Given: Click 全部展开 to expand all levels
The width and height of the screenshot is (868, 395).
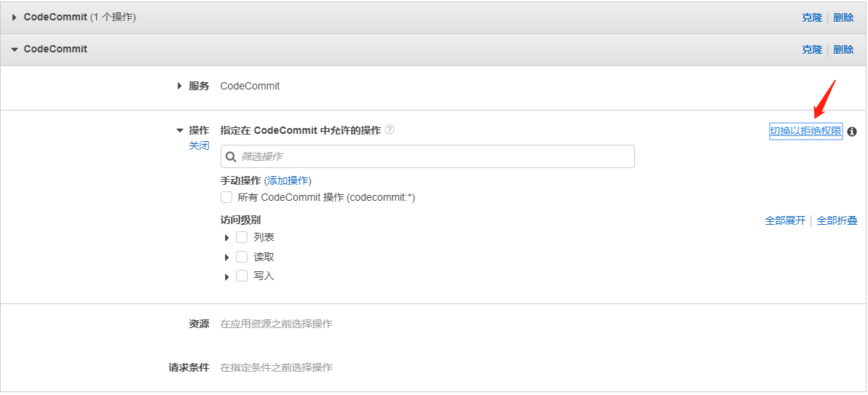Looking at the screenshot, I should [785, 220].
